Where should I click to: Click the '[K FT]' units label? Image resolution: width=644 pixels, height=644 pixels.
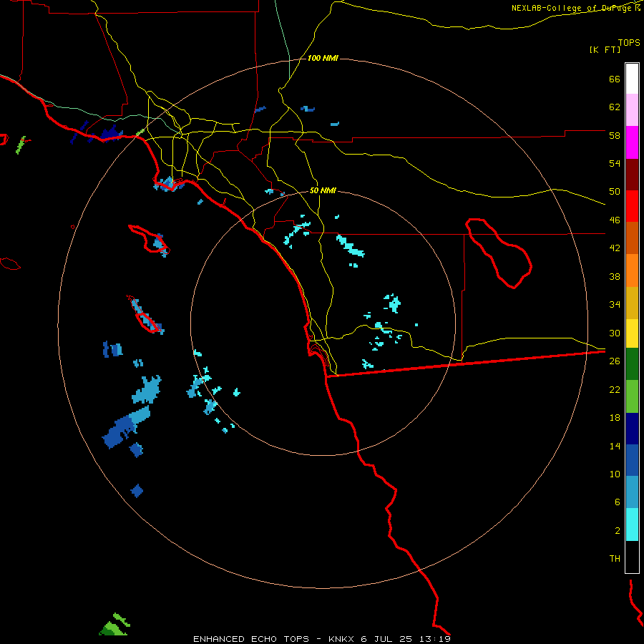(x=605, y=49)
